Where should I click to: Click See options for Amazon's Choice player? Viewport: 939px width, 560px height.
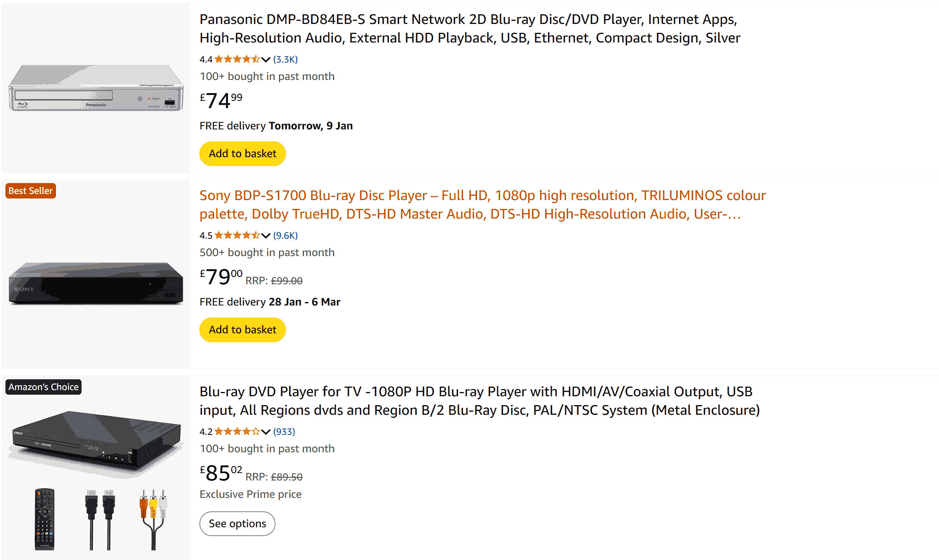pyautogui.click(x=237, y=524)
